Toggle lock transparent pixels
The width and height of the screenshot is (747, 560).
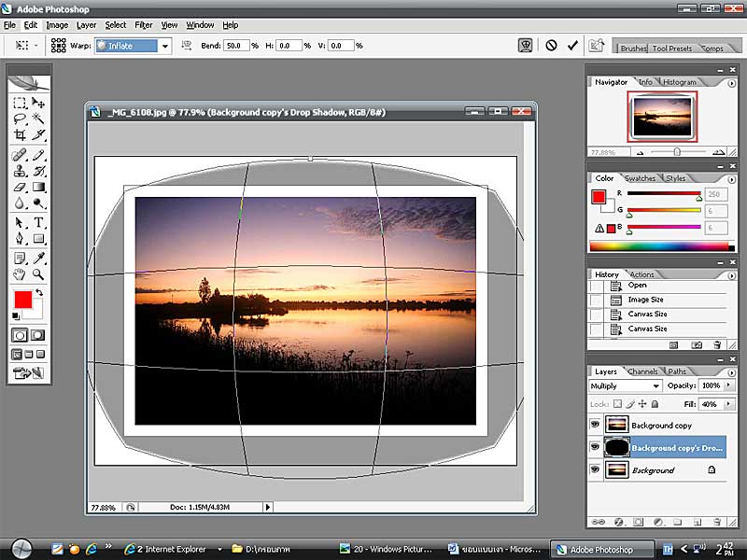617,404
